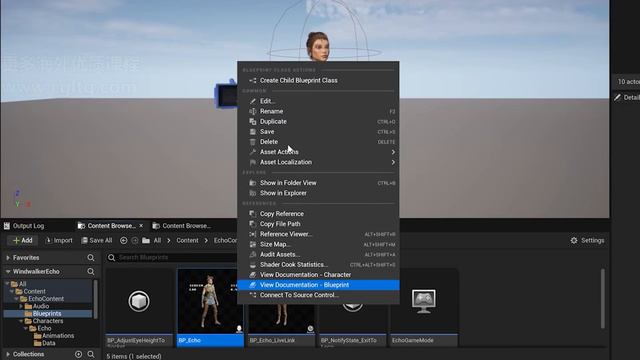
Task: Search Collections magnifier icon
Action: [91, 354]
